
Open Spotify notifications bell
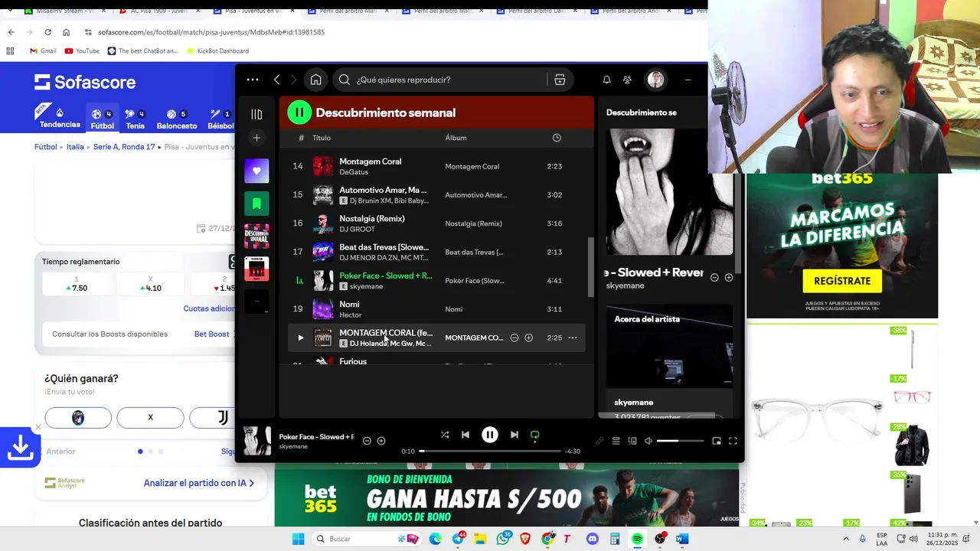click(606, 80)
